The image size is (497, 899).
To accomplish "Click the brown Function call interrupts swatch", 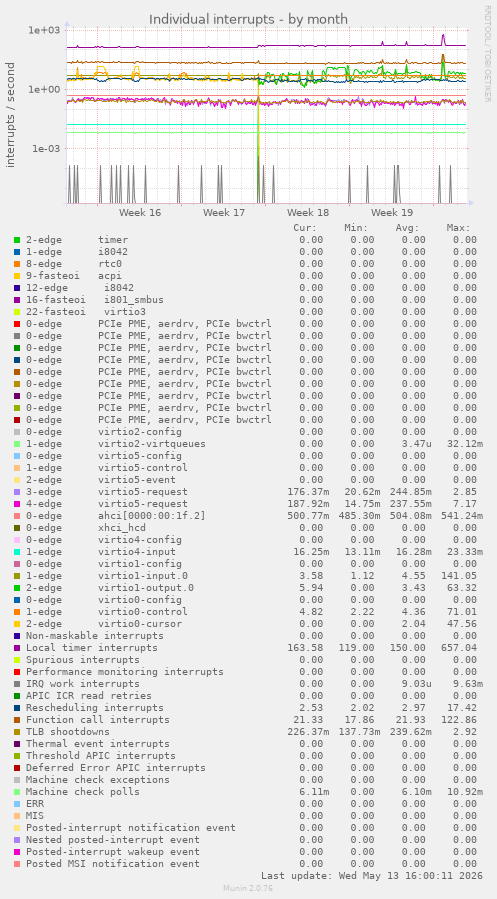I will click(17, 720).
